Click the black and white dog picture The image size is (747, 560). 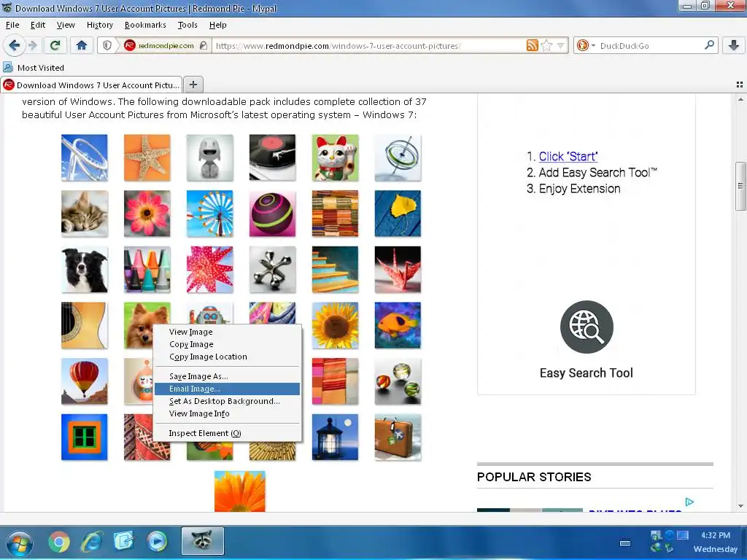pos(85,270)
